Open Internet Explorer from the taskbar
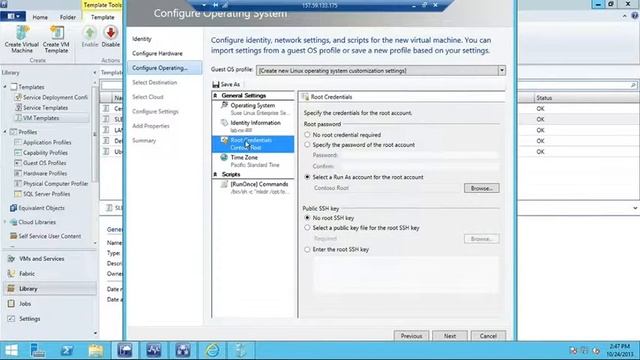 (x=212, y=351)
